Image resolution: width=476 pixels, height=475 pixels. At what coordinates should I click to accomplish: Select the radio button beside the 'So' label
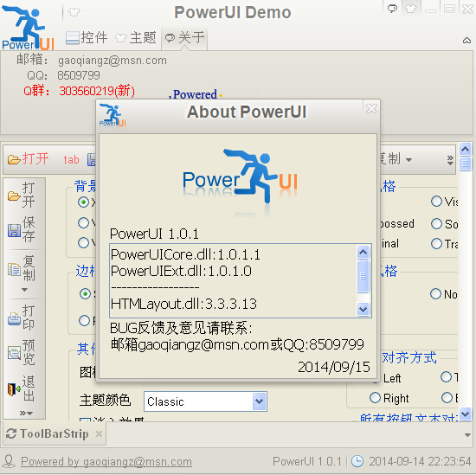click(x=436, y=224)
